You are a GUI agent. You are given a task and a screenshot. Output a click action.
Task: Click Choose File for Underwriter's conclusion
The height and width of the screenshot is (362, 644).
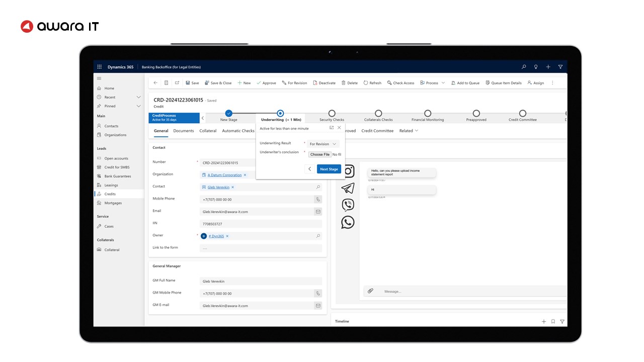[320, 154]
